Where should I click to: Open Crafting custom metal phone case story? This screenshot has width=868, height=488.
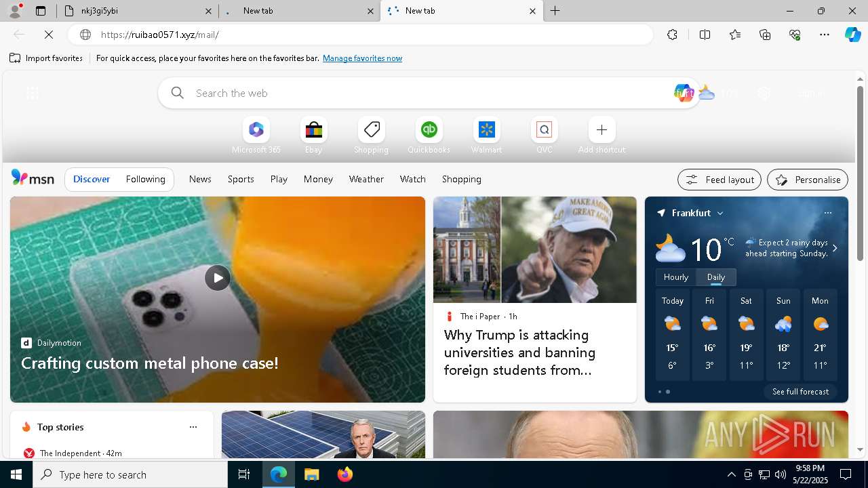[x=150, y=363]
